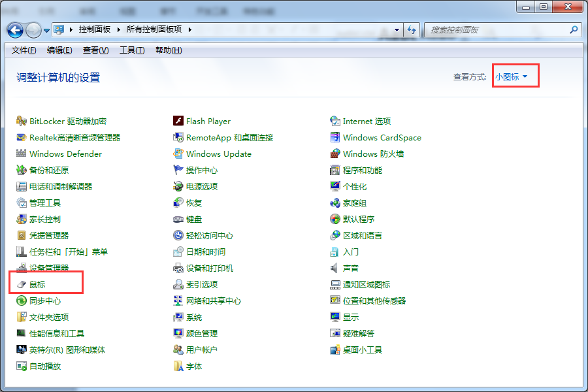
Task: Open the 颜色管理 item
Action: point(202,333)
